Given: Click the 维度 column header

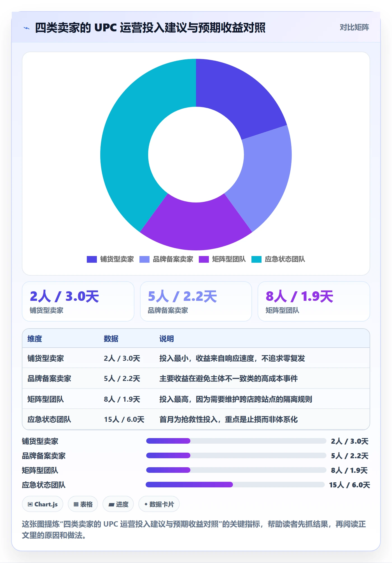Looking at the screenshot, I should [35, 339].
